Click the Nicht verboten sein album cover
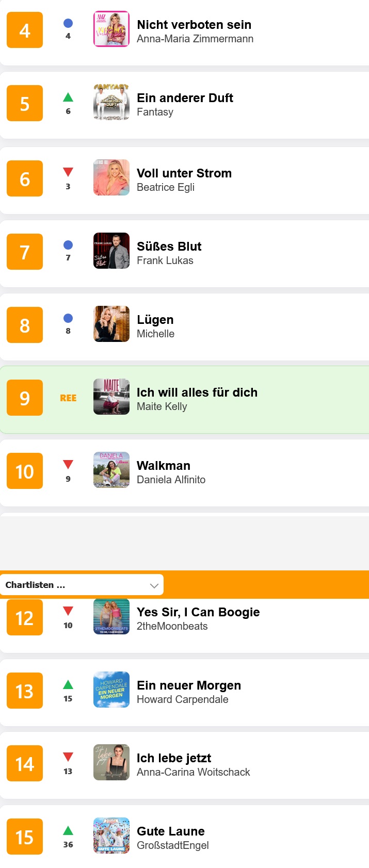 111,29
